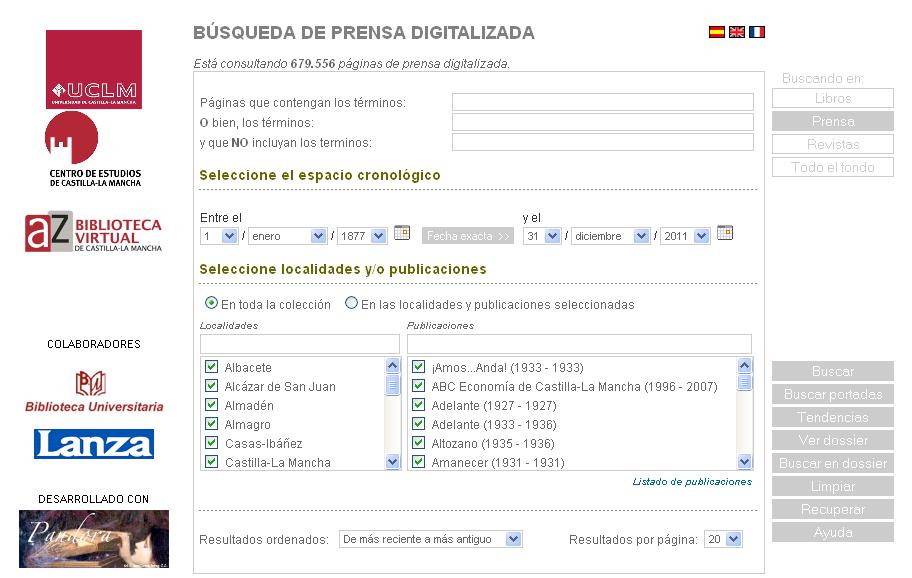912x578 pixels.
Task: Switch search scope to Revistas
Action: point(833,144)
